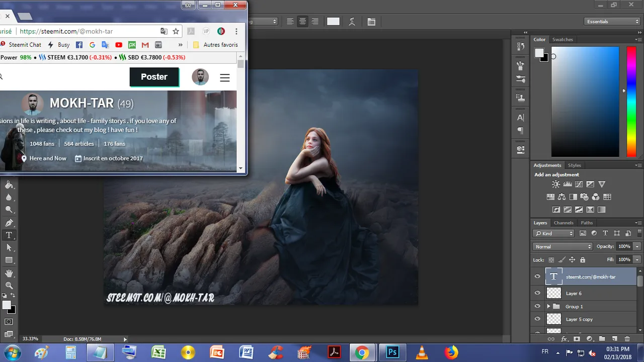Filter layers by type layers
The image size is (644, 362).
coord(605,233)
